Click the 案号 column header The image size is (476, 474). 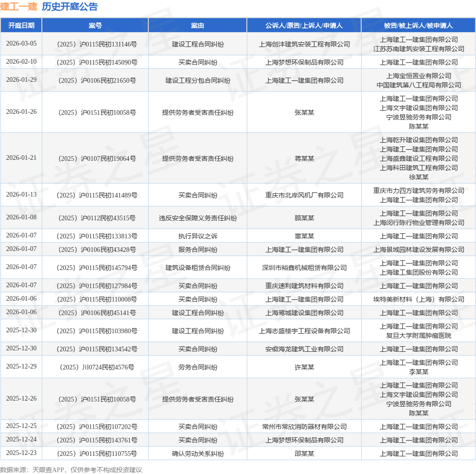click(95, 26)
